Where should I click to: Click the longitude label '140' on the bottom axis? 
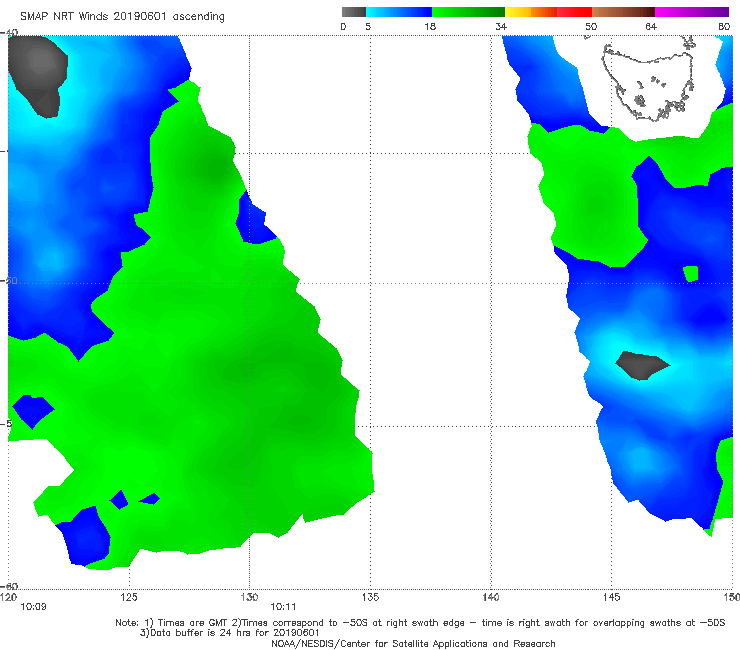coord(491,597)
